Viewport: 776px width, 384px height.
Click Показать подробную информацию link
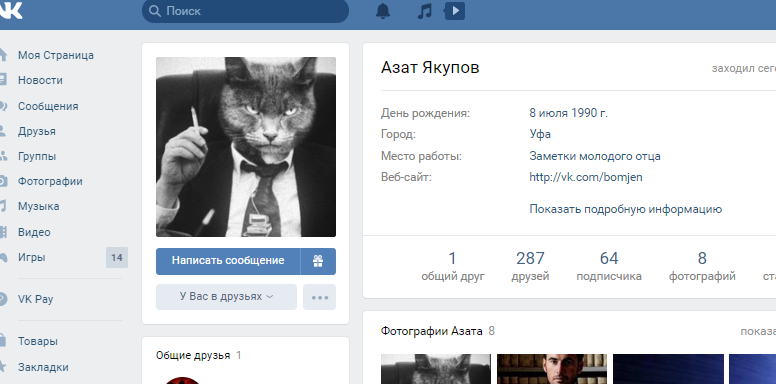tap(626, 209)
